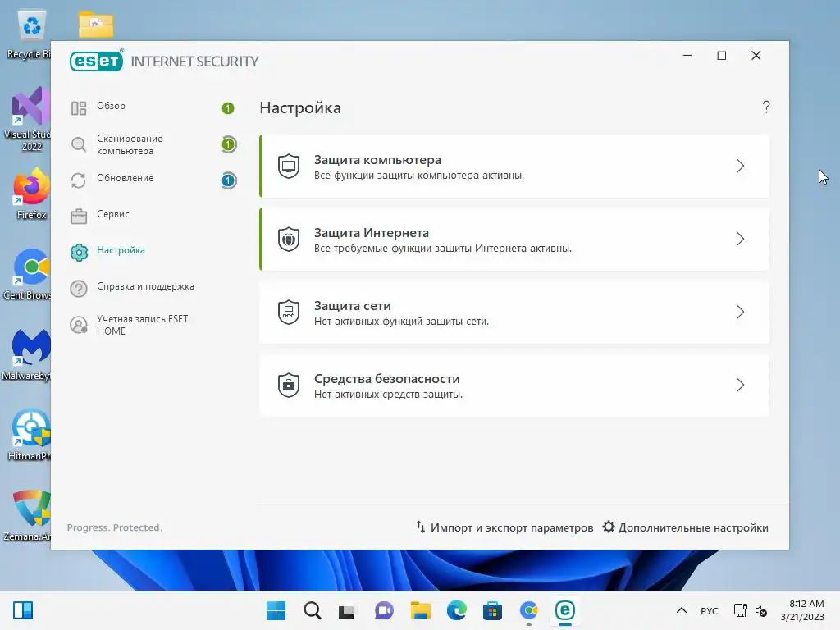The width and height of the screenshot is (840, 630).
Task: Expand Защита сети with its chevron
Action: coord(740,312)
